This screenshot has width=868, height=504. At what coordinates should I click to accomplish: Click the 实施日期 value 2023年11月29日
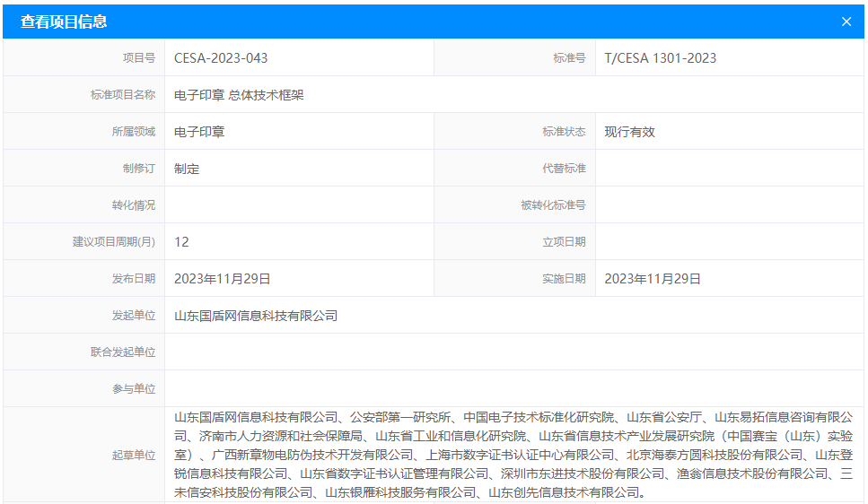click(x=652, y=279)
